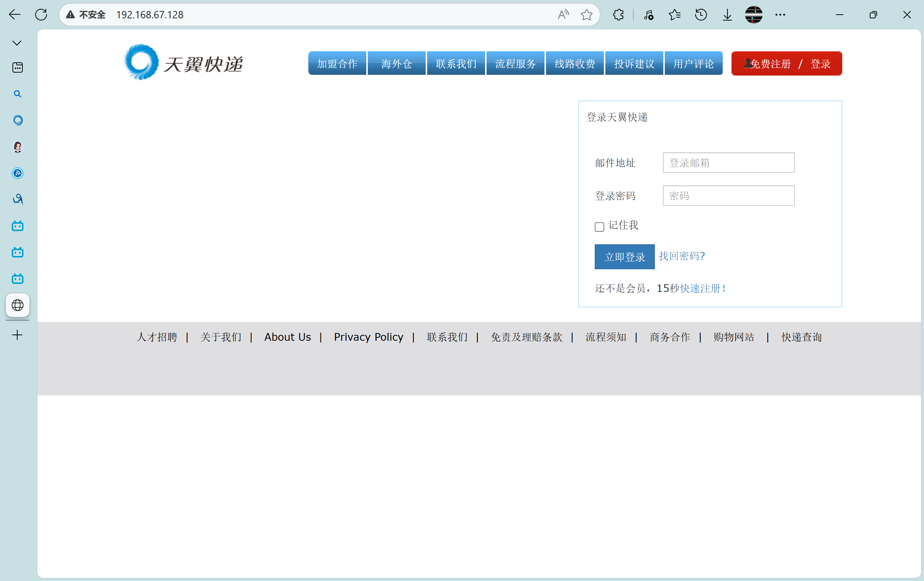The image size is (924, 581).
Task: Open the 海外仓 navigation tab
Action: click(396, 63)
